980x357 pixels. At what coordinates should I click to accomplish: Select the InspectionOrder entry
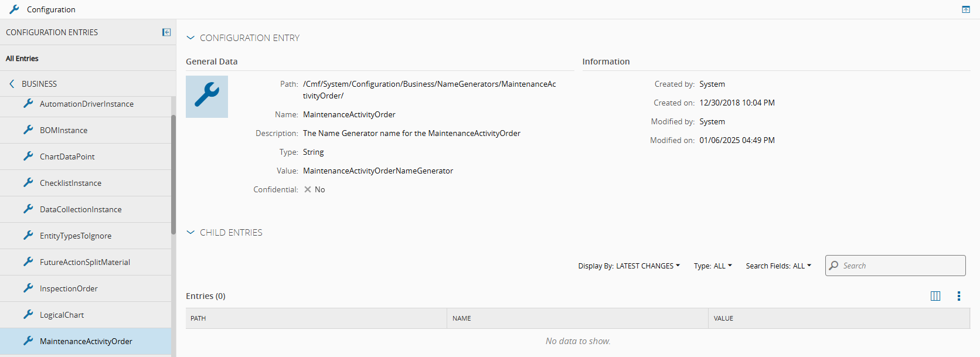click(69, 288)
